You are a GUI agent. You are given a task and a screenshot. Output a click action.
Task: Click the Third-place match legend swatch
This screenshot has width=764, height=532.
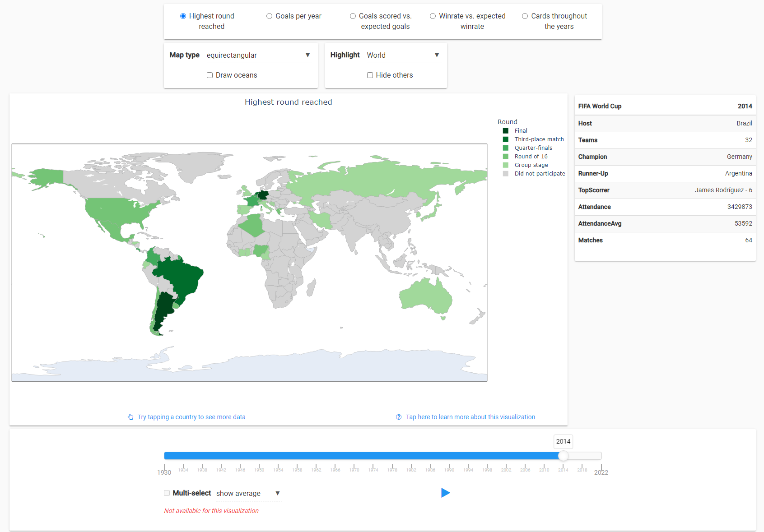click(x=506, y=139)
